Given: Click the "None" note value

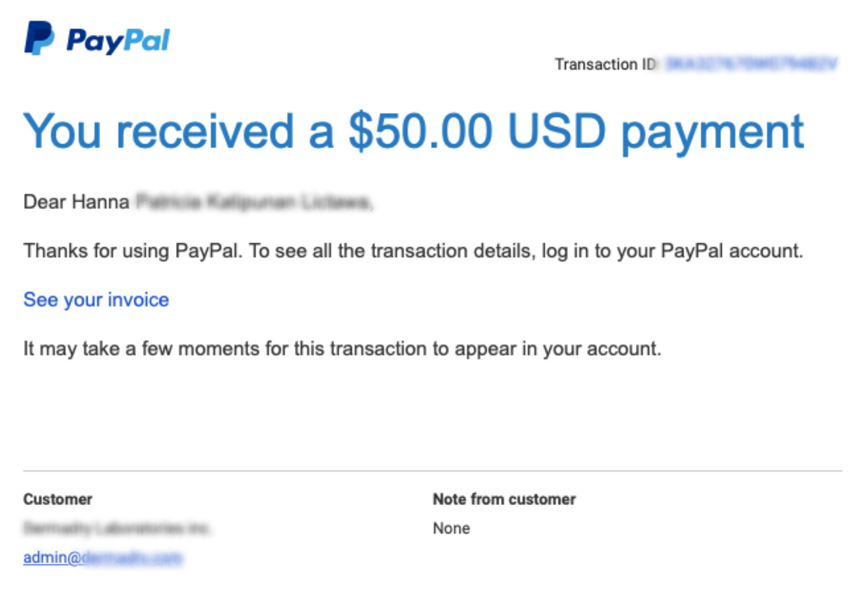Looking at the screenshot, I should pyautogui.click(x=451, y=528).
